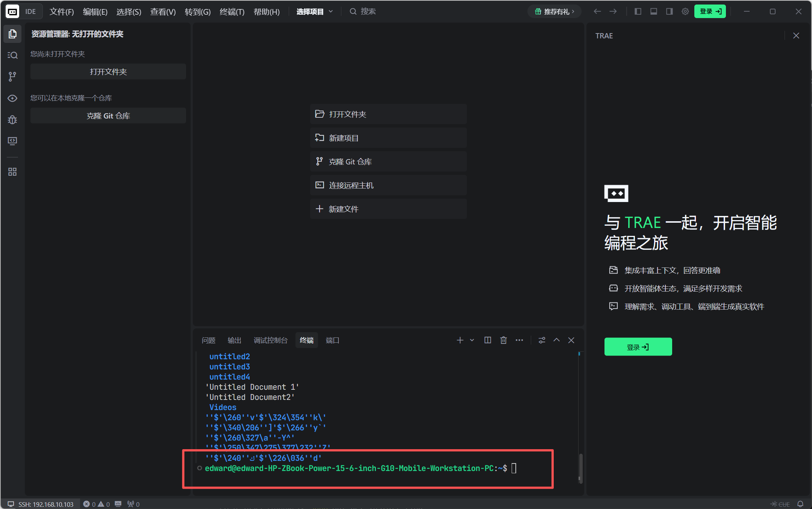Toggle the bottom panel layout icon
The image size is (812, 509).
pyautogui.click(x=654, y=11)
